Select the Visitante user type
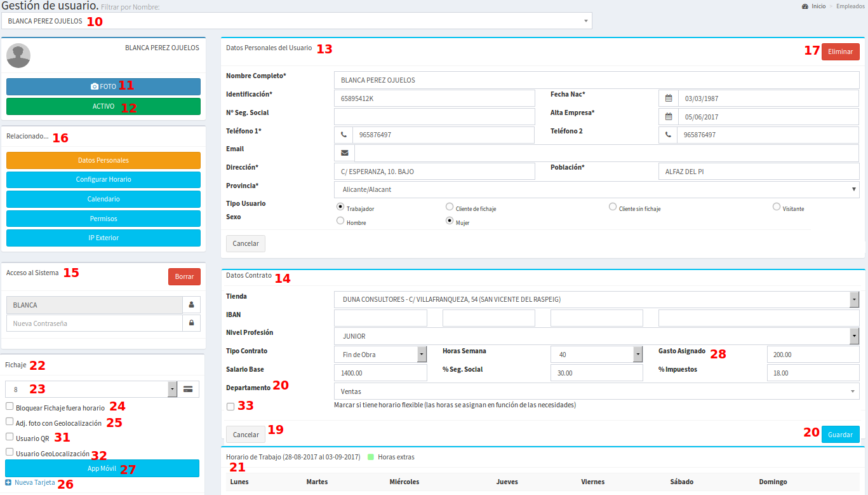 (777, 207)
